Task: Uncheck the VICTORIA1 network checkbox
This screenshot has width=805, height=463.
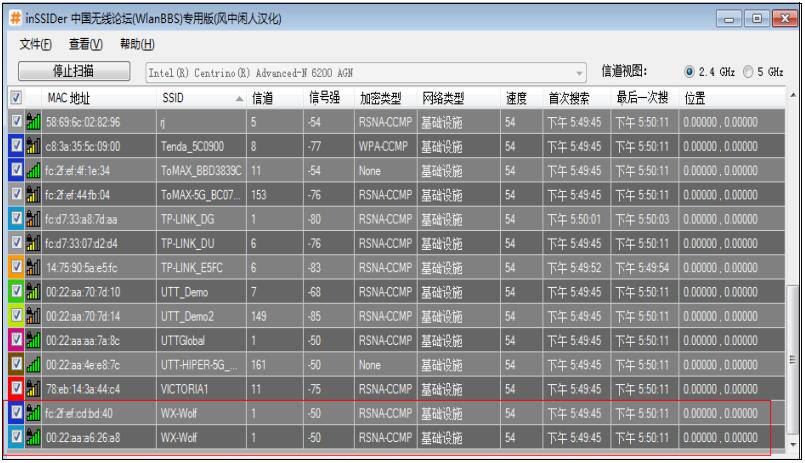Action: (16, 388)
